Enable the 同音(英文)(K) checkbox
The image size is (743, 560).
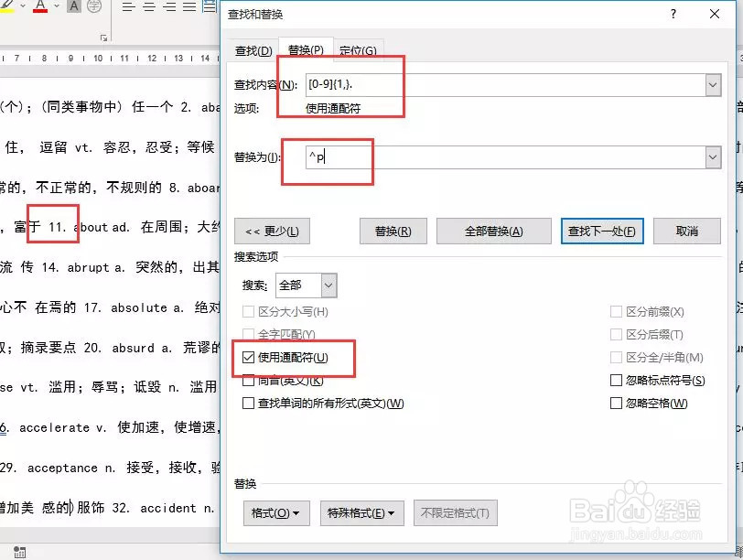248,380
